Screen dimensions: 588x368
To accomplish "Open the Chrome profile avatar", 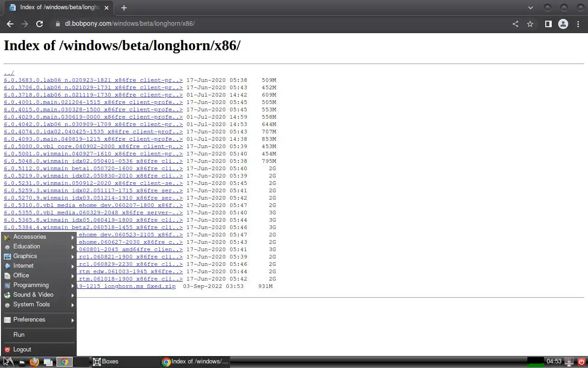I will (x=563, y=24).
